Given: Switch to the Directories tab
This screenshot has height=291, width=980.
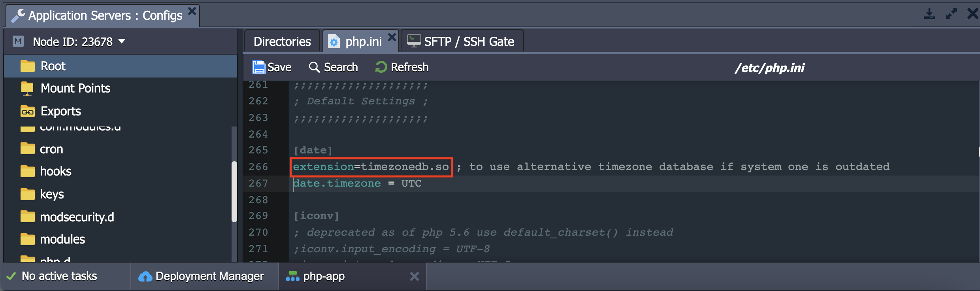Looking at the screenshot, I should click(x=282, y=42).
